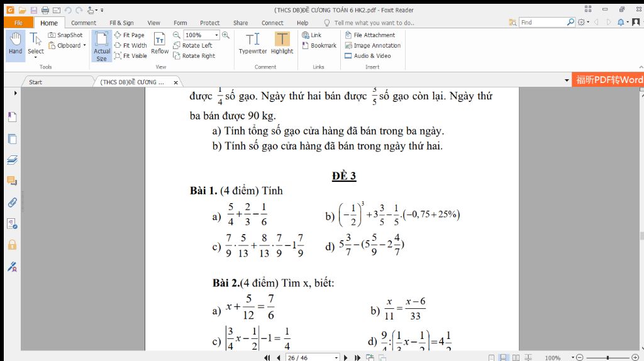The height and width of the screenshot is (361, 644).
Task: Open the 26 / 46 page number dropdown
Action: [x=336, y=358]
